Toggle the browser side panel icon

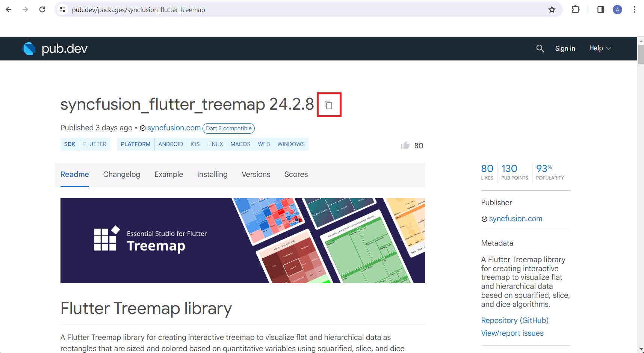pyautogui.click(x=601, y=10)
